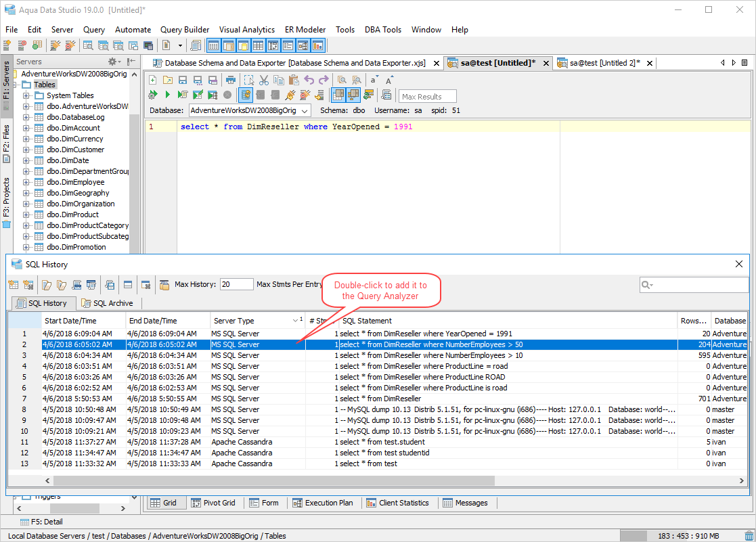This screenshot has width=756, height=542.
Task: Click the undo purple arrow icon
Action: [x=309, y=80]
